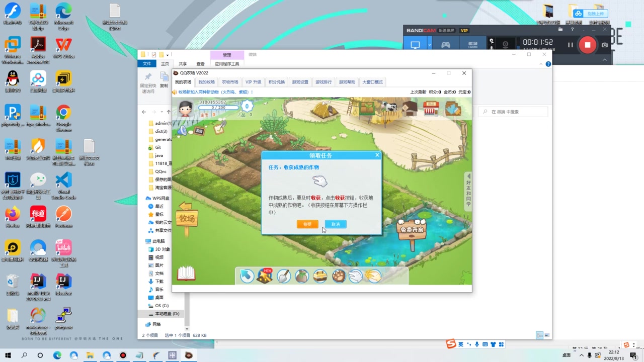
Task: Select the paw print tool in farm toolbar
Action: (339, 276)
